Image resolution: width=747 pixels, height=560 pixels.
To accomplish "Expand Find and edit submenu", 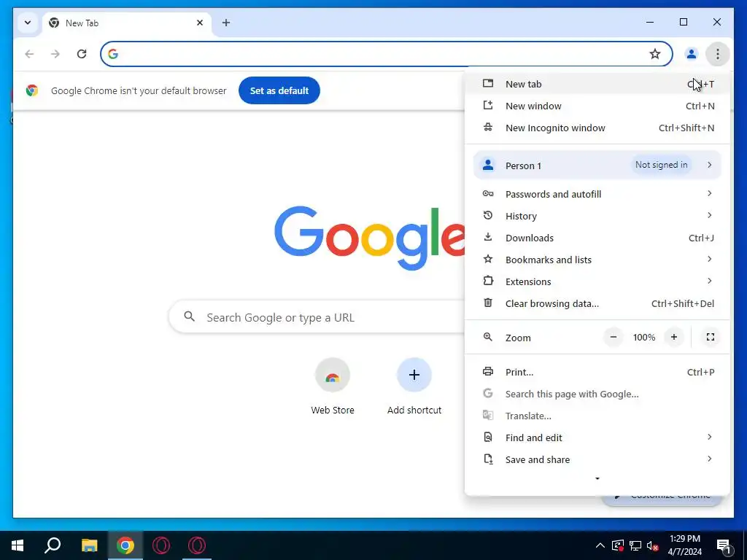I will (597, 437).
